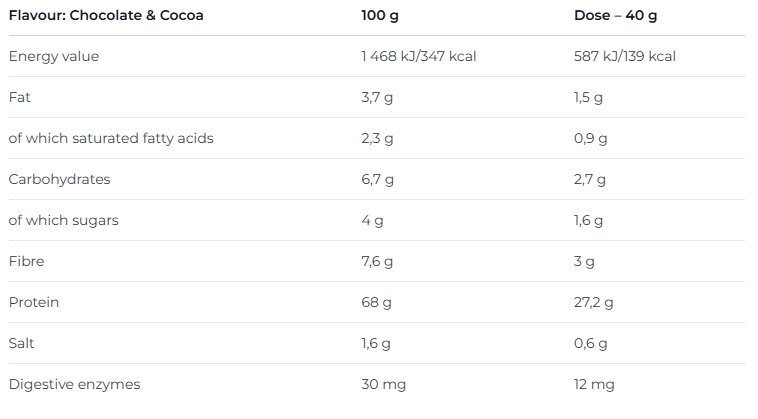758x419 pixels.
Task: Select the "Carbohydrates" row label
Action: pos(59,179)
